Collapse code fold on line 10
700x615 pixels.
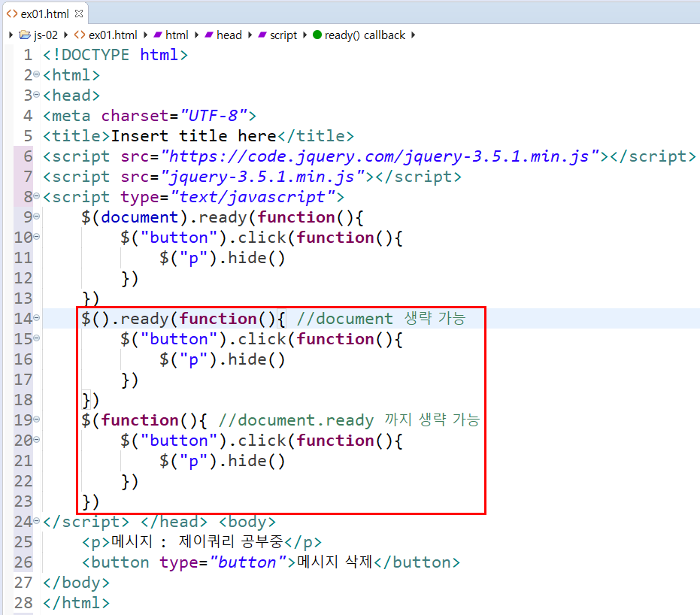(x=37, y=237)
